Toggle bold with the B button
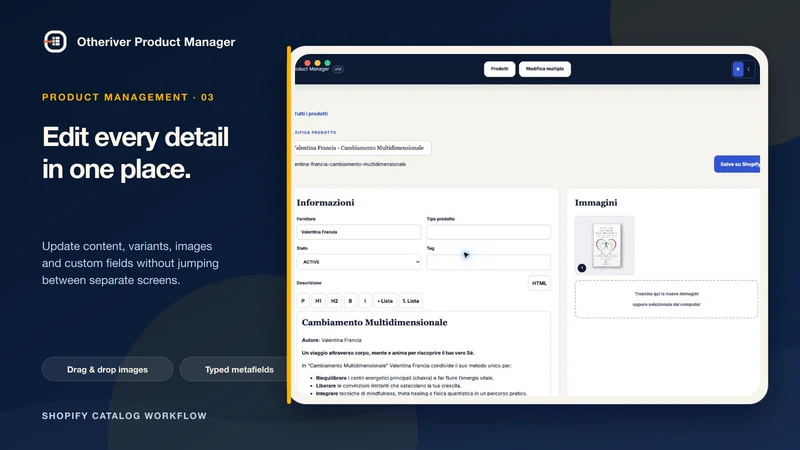The width and height of the screenshot is (800, 450). [350, 301]
